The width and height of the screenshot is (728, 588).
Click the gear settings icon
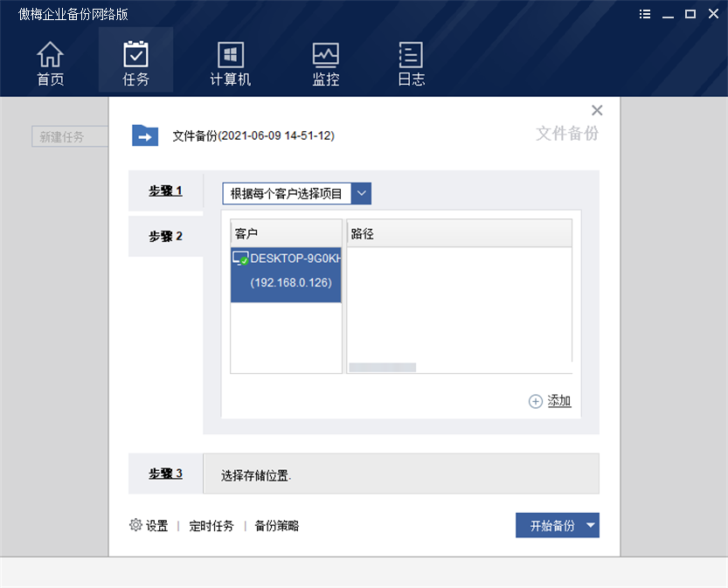pos(135,525)
